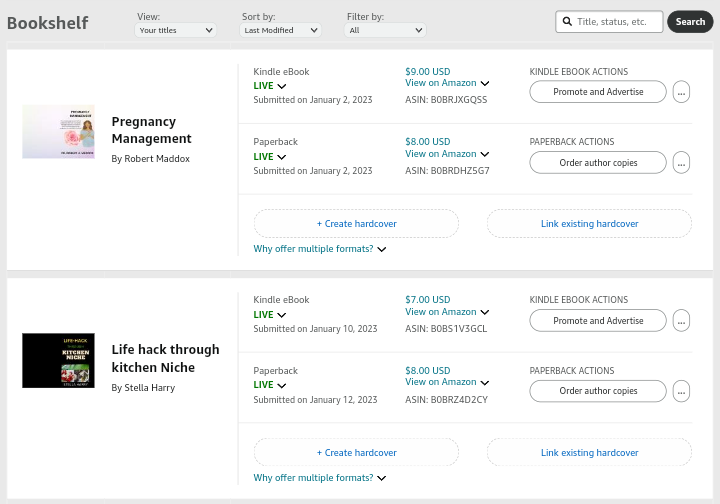Screen dimensions: 720x504
Task: Open the Life hack through kitchen Niche cover
Action: [x=58, y=360]
